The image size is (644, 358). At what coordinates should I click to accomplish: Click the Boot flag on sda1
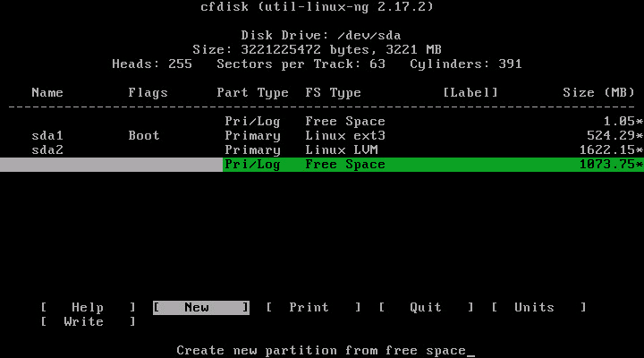144,135
